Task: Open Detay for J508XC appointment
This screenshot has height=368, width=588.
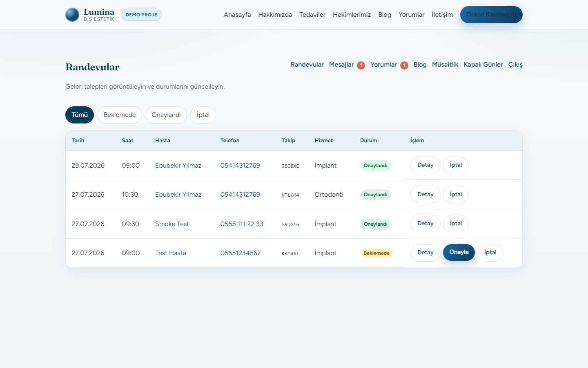Action: (x=425, y=165)
